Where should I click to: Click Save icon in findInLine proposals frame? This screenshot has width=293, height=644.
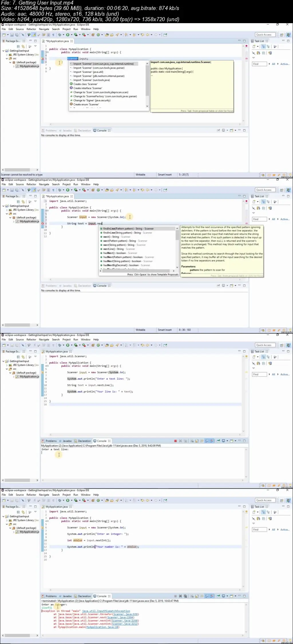coord(12,190)
